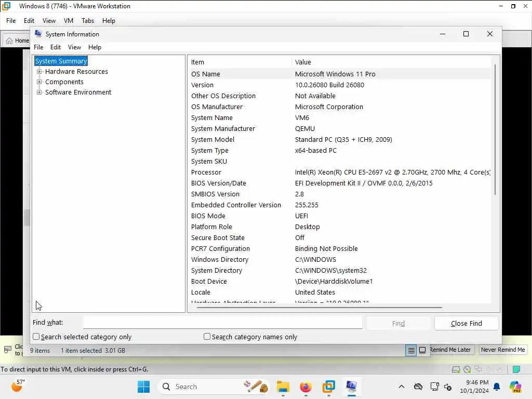Open System Information Edit menu
The height and width of the screenshot is (399, 532).
pos(55,47)
